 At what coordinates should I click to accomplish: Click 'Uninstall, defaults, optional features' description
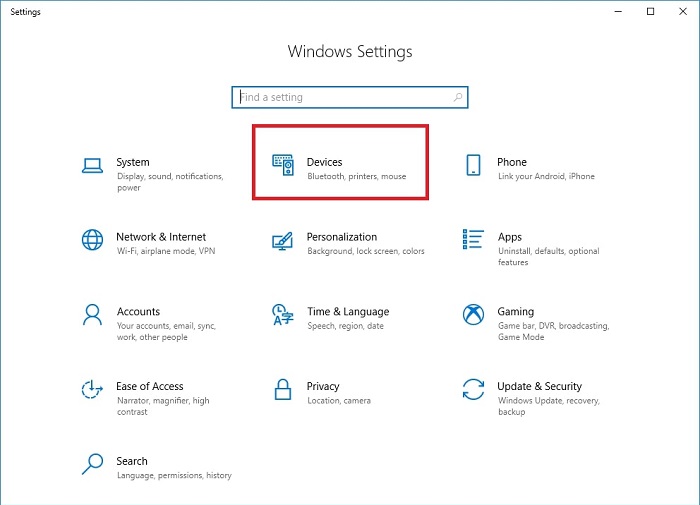(549, 257)
